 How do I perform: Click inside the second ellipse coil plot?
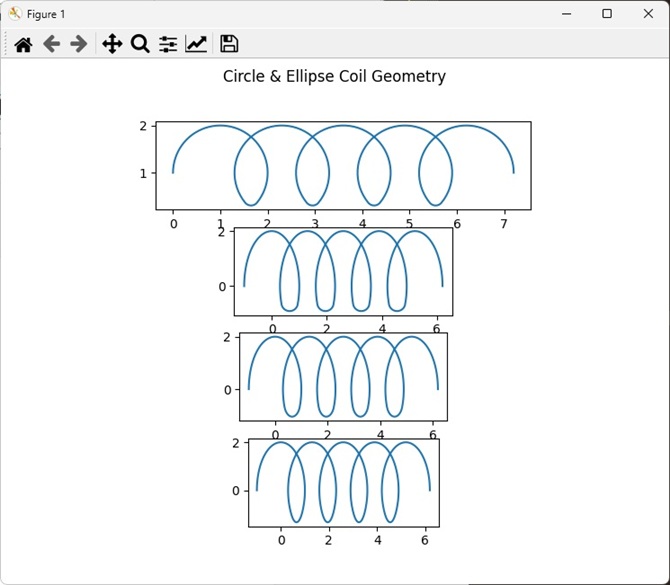(x=344, y=272)
